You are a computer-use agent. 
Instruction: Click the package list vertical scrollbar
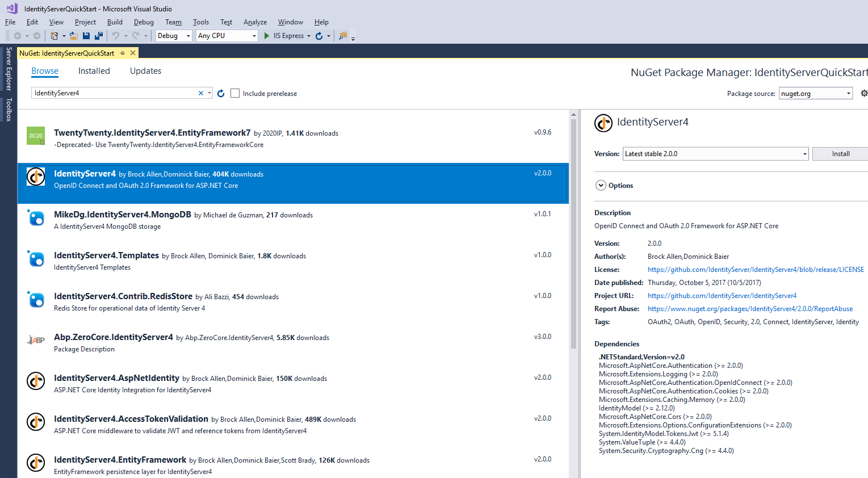(x=573, y=233)
